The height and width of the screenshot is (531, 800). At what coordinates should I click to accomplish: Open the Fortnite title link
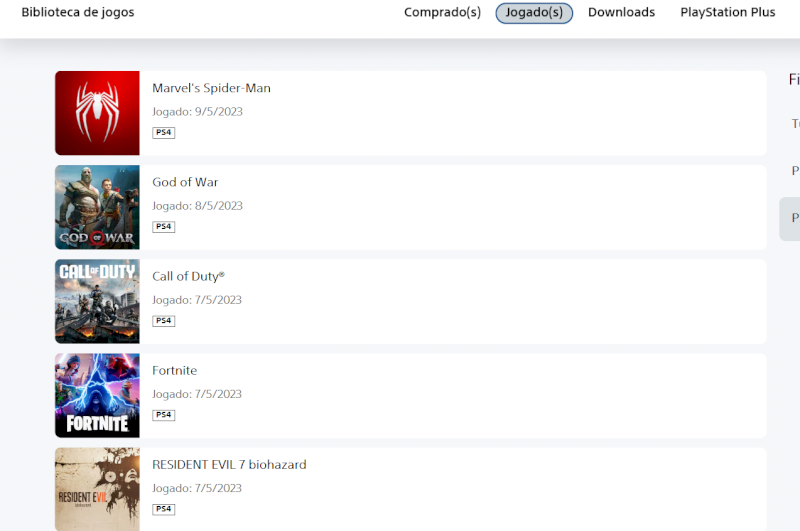(174, 370)
